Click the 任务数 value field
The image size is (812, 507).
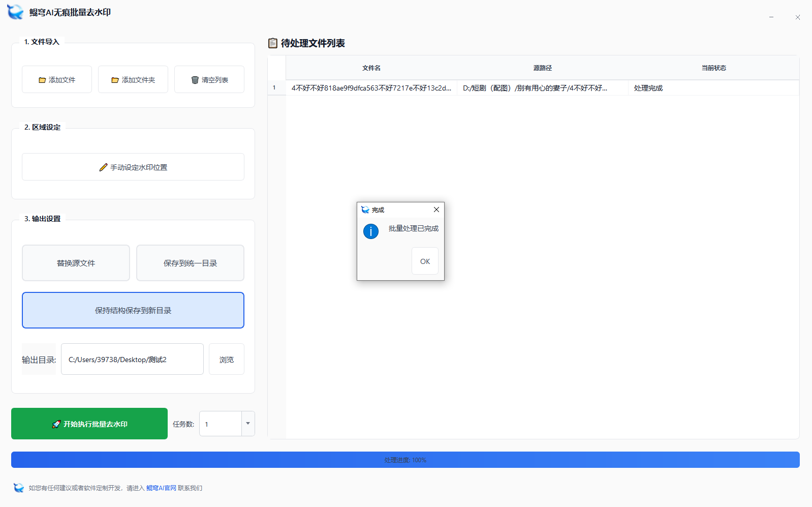tap(221, 424)
